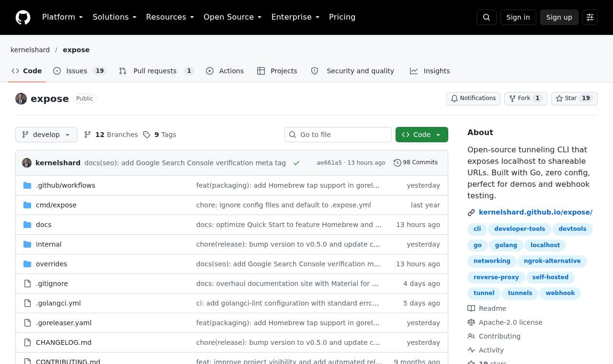Click the Go to file search field
This screenshot has height=364, width=613.
pos(338,135)
